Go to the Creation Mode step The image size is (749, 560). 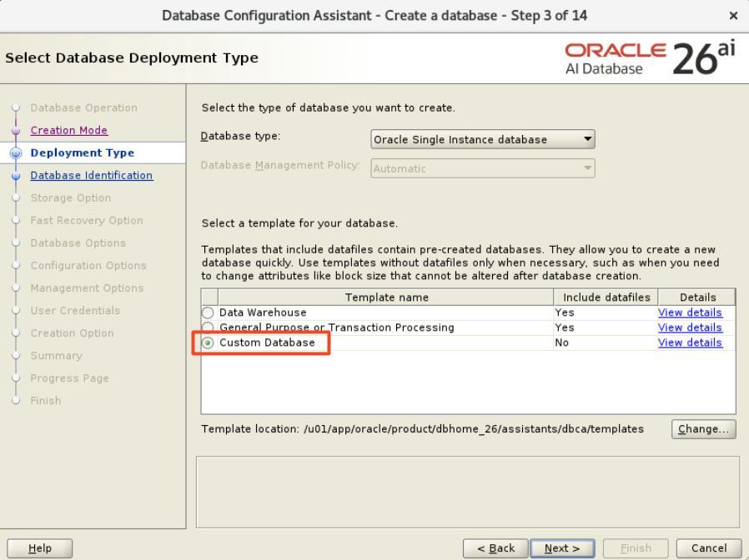click(x=69, y=131)
